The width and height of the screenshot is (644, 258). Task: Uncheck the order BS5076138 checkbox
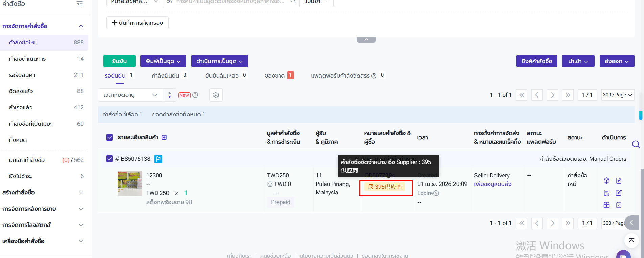pyautogui.click(x=109, y=159)
